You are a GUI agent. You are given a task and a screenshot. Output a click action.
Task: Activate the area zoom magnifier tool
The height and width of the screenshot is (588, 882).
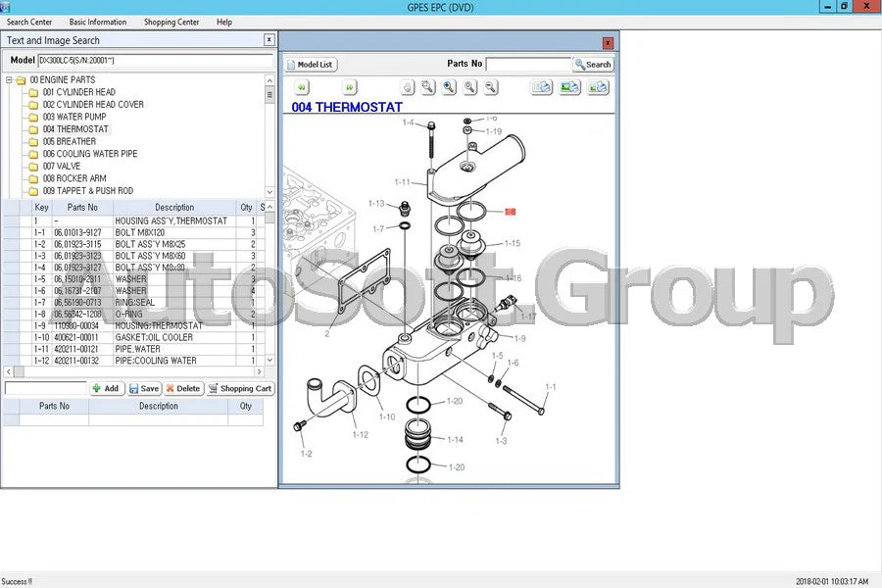click(x=427, y=87)
